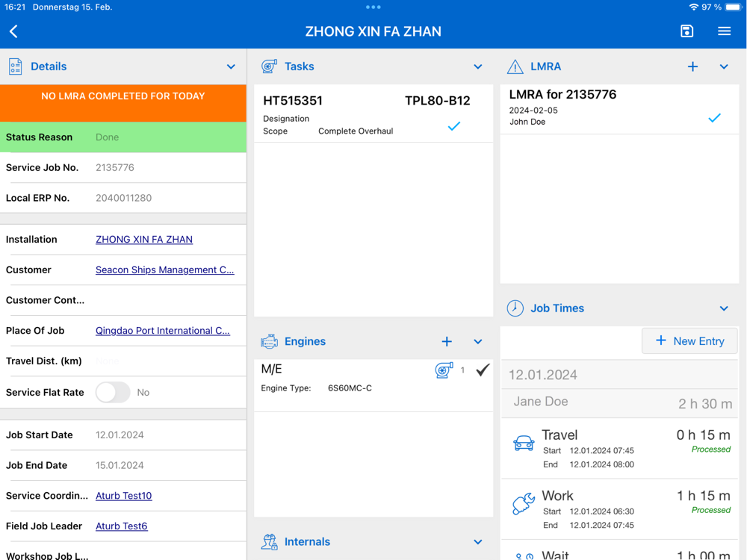
Task: Tap the 12.01.2024 job times date header
Action: coord(619,374)
